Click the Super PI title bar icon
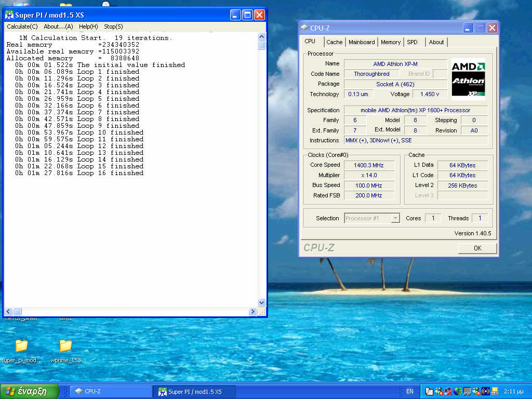 (9, 15)
